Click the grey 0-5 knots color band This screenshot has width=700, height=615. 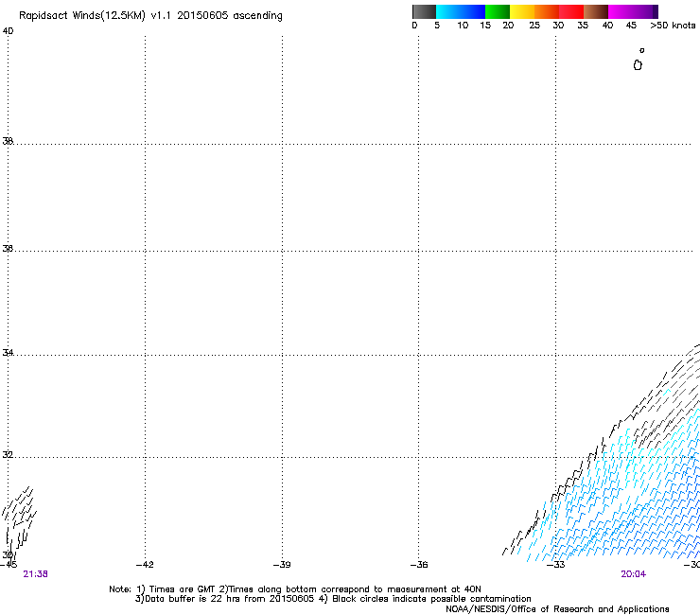pos(424,11)
